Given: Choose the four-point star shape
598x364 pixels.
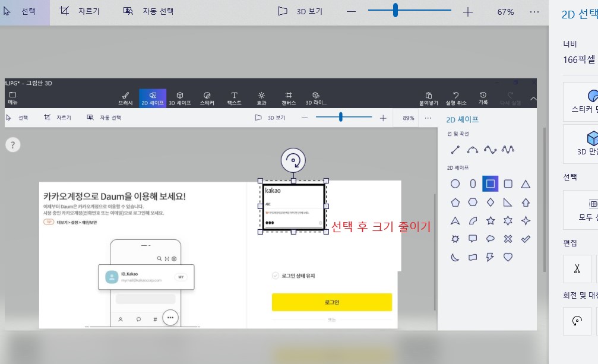Looking at the screenshot, I should click(x=526, y=221).
